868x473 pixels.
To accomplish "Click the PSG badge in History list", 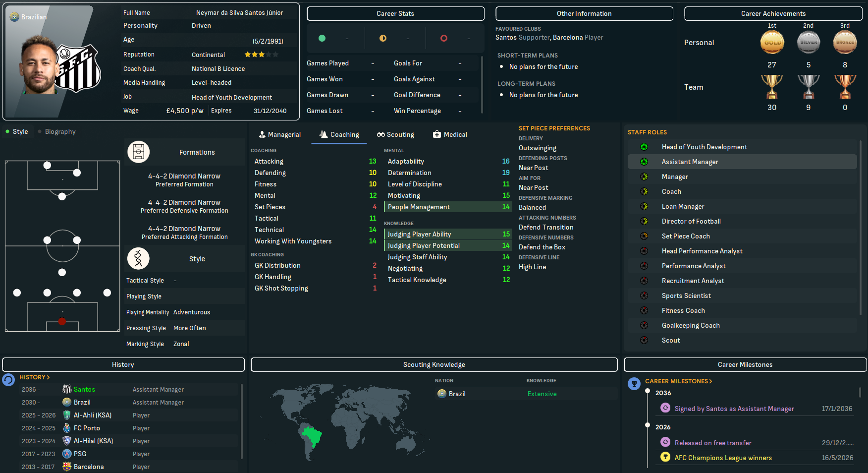I will (67, 454).
